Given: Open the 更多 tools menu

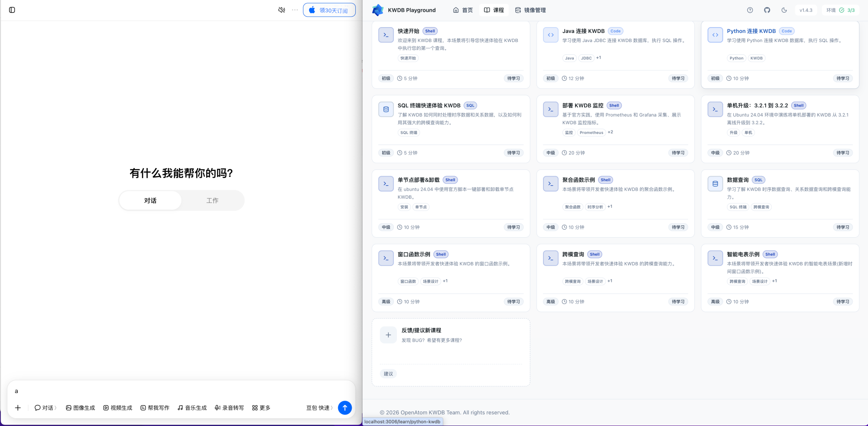Looking at the screenshot, I should [x=261, y=408].
